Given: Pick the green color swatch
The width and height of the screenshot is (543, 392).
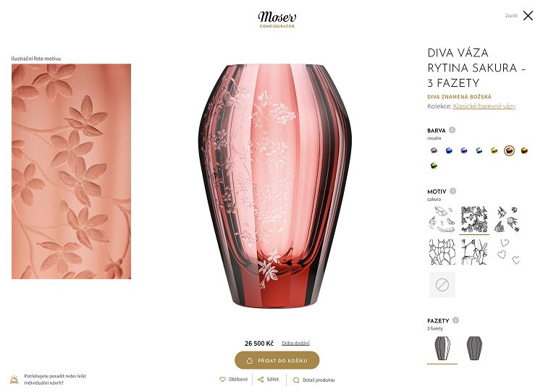Looking at the screenshot, I should tap(434, 166).
